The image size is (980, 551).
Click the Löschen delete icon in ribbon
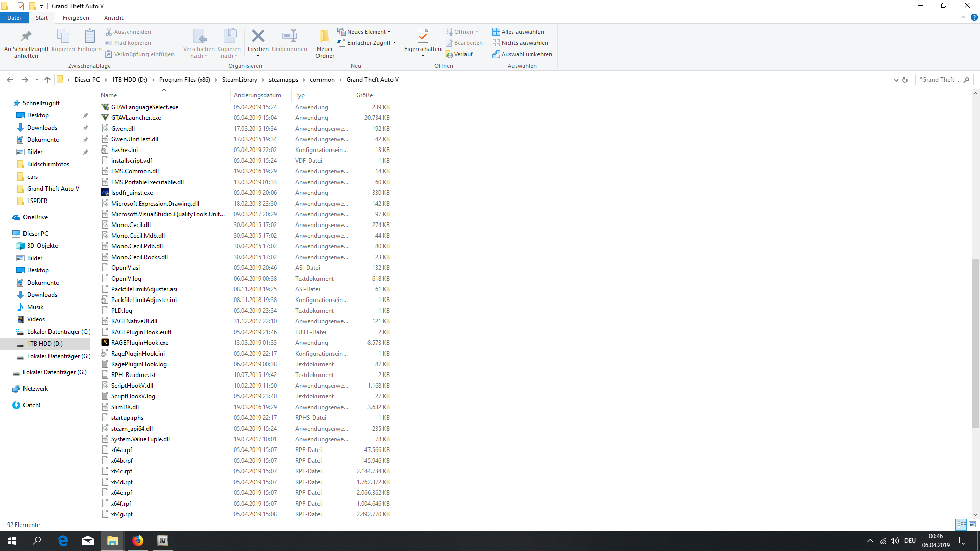(258, 36)
